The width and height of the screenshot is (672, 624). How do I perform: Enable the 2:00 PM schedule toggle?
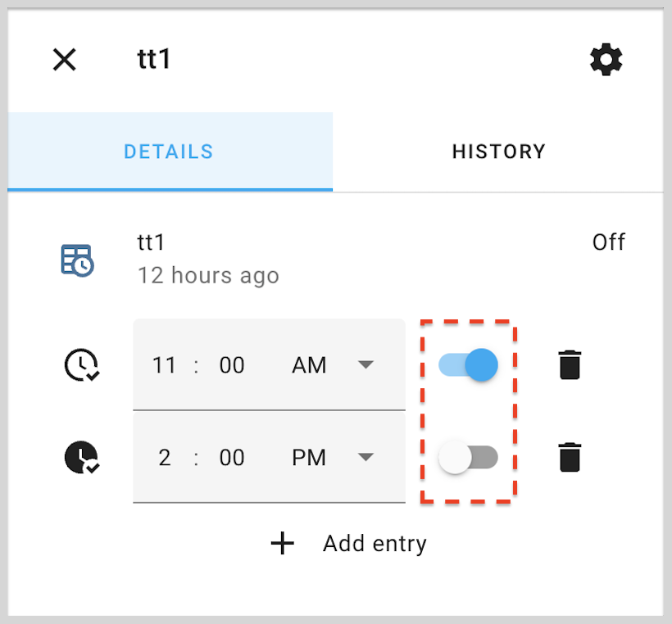click(x=468, y=457)
